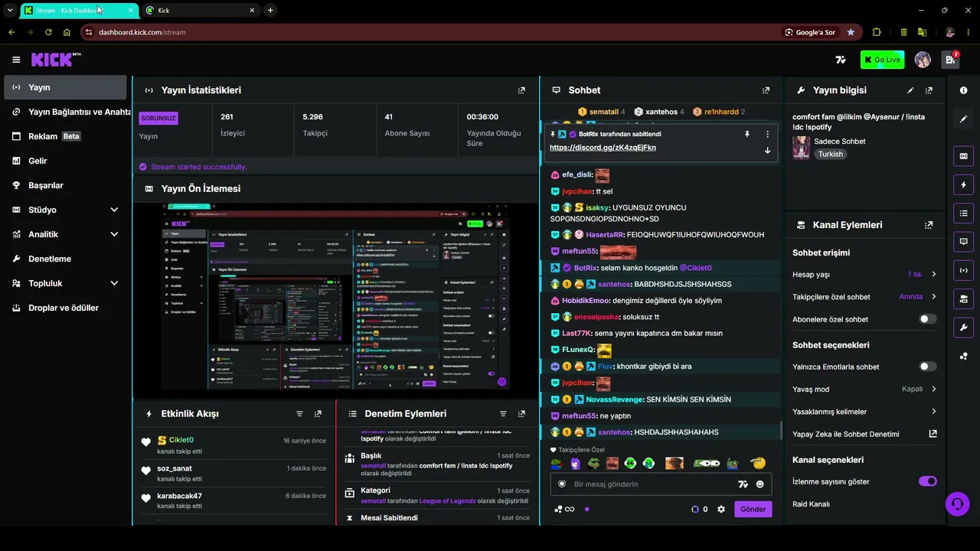Open chat settings gear icon
Viewport: 980px width, 551px height.
click(720, 509)
